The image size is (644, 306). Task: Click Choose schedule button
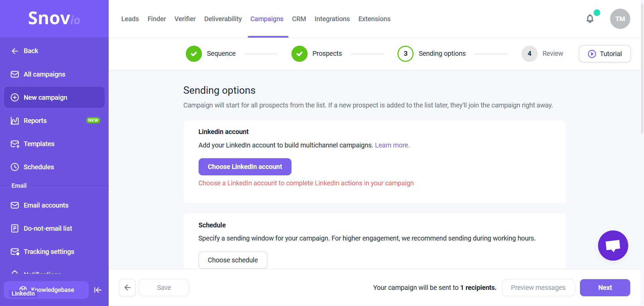pyautogui.click(x=233, y=260)
